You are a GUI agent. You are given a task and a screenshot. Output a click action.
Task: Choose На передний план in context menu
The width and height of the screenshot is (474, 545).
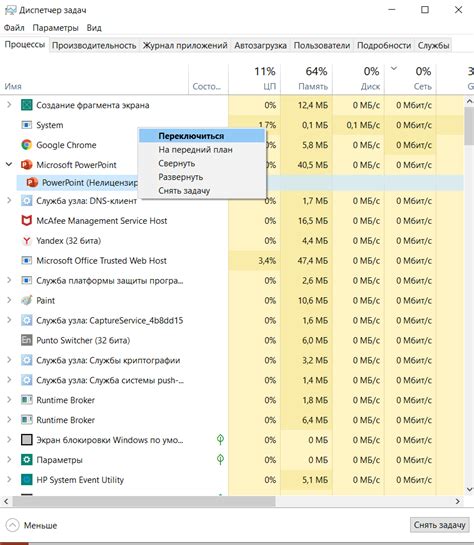(x=202, y=149)
